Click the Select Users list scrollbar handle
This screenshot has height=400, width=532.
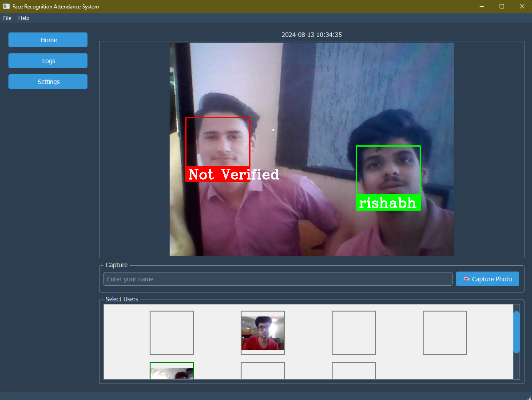(516, 332)
